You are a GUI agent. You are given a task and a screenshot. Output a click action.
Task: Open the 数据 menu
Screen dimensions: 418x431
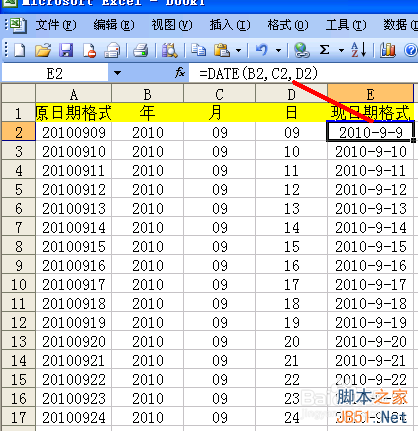400,25
